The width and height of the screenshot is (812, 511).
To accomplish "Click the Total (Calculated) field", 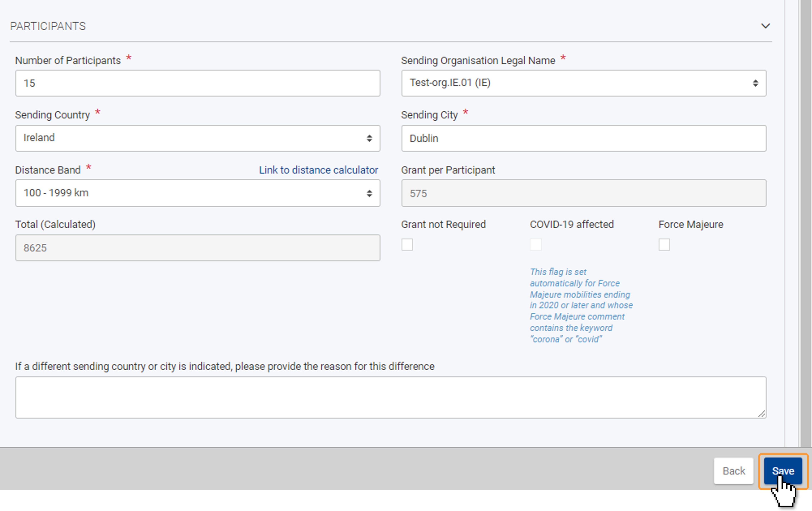I will pos(198,247).
